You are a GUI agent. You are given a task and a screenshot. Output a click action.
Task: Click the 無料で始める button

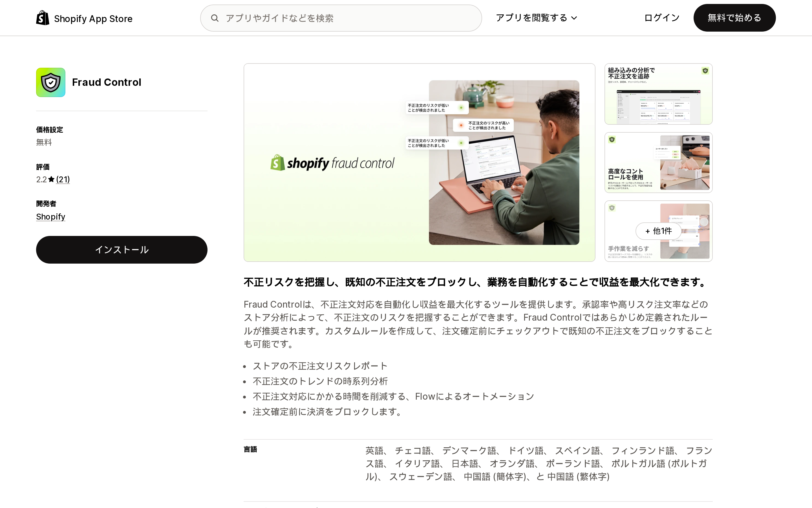coord(734,18)
